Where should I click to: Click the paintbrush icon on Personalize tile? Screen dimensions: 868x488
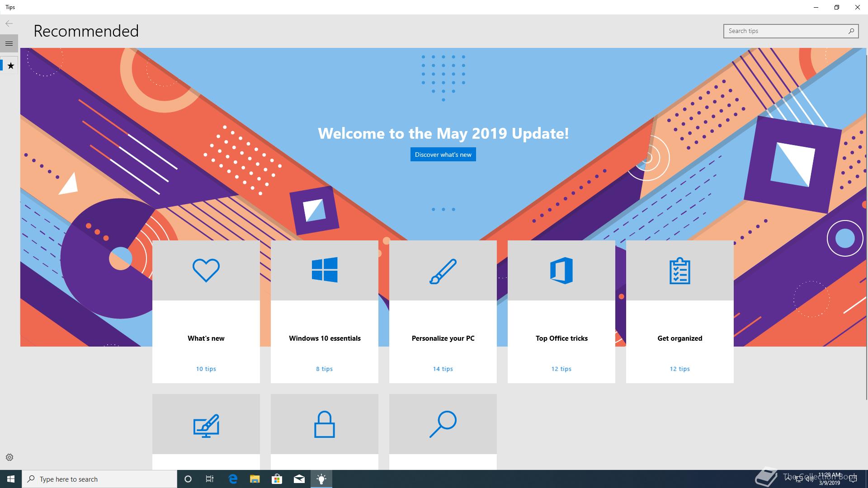443,271
